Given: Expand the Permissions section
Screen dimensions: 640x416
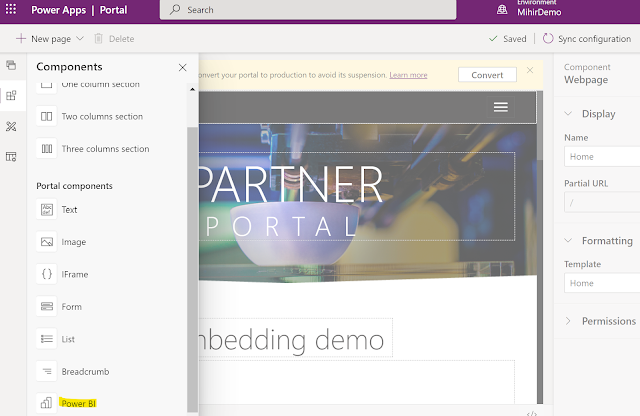Looking at the screenshot, I should coord(568,321).
